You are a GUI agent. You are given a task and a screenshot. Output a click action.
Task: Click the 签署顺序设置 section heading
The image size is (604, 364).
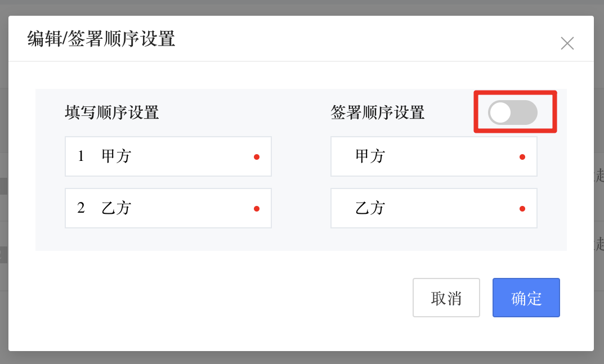pos(378,113)
